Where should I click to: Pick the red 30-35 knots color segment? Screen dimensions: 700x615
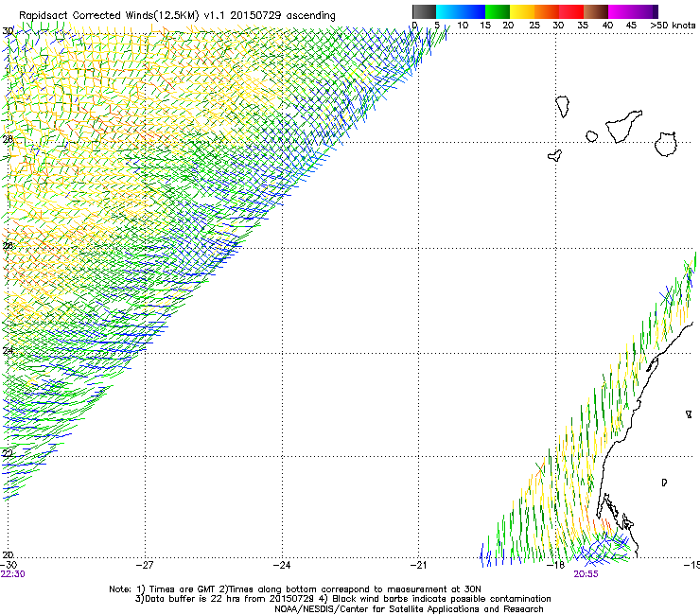coord(571,11)
